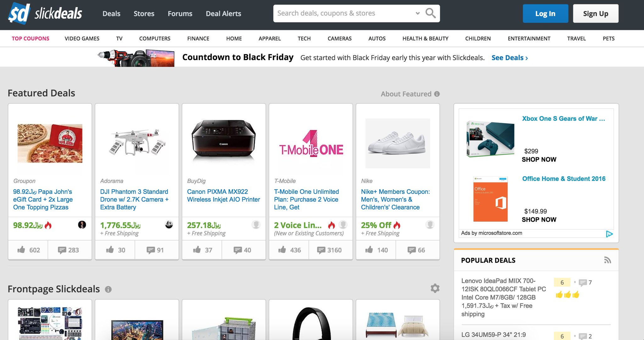Viewport: 644px width, 340px height.
Task: Click thumbs up on Nike+ coupon deal
Action: tap(369, 250)
